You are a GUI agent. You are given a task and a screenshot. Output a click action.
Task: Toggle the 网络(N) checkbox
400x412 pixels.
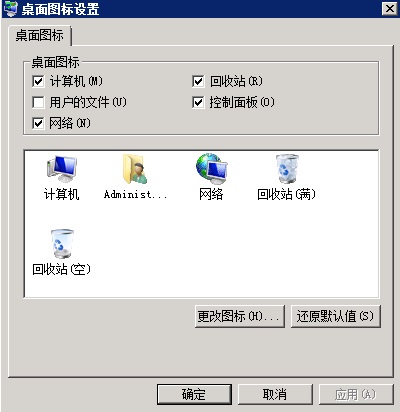38,123
